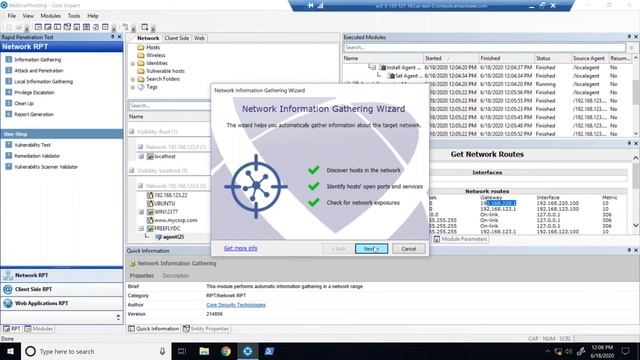Click the Tags icon in entity tree

[141, 87]
